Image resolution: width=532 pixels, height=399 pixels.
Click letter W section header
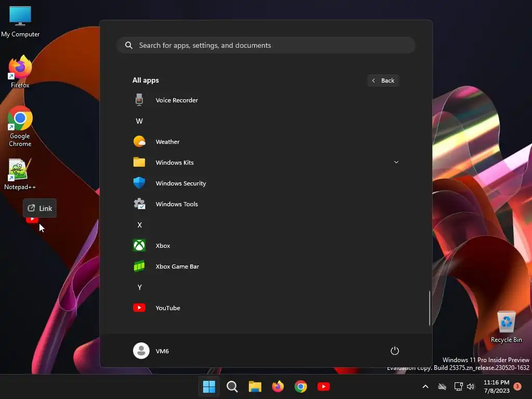[139, 121]
